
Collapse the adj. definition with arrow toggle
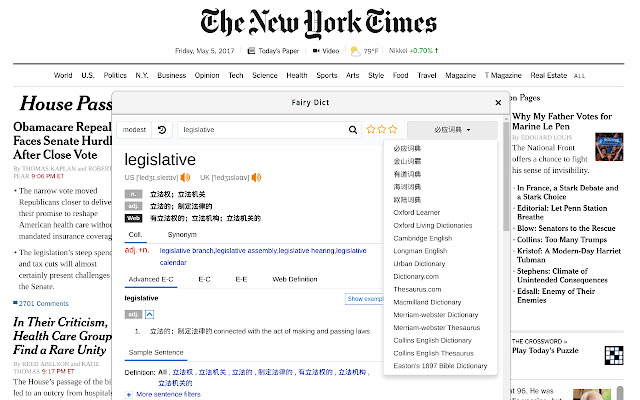[x=149, y=314]
